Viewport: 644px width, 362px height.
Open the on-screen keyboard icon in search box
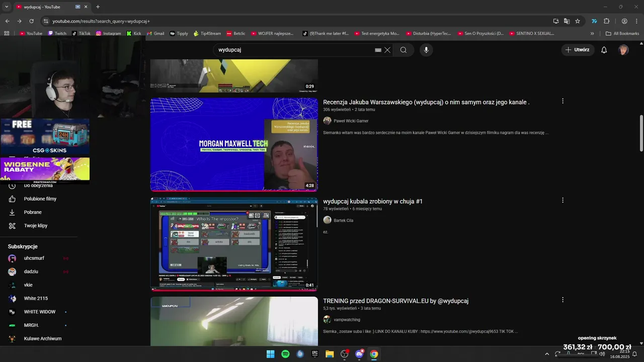[x=378, y=50]
